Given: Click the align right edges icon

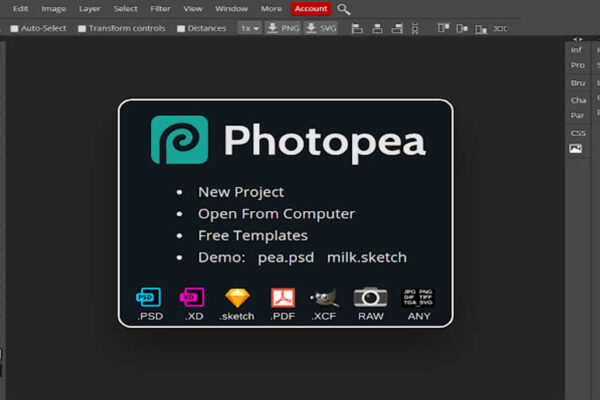Looking at the screenshot, I should 397,28.
